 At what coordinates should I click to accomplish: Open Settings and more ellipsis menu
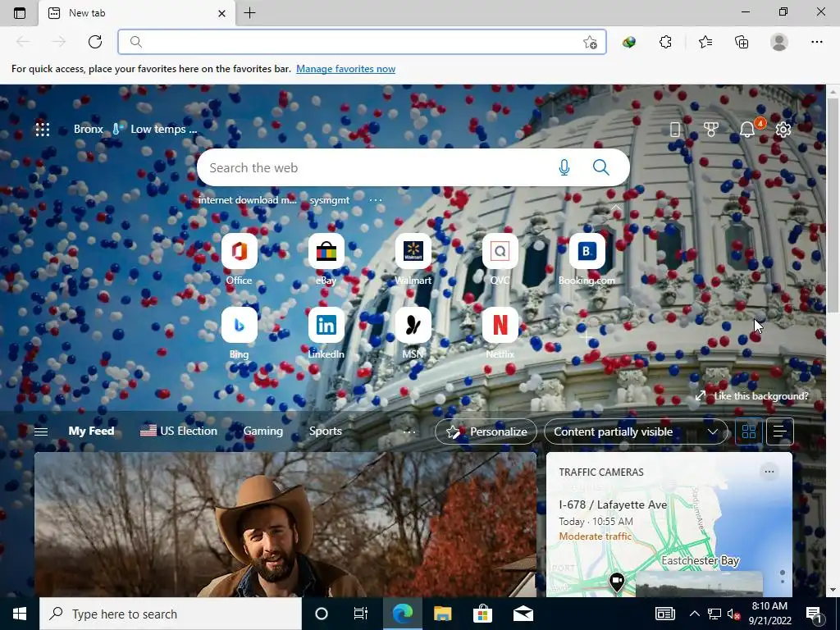(816, 42)
